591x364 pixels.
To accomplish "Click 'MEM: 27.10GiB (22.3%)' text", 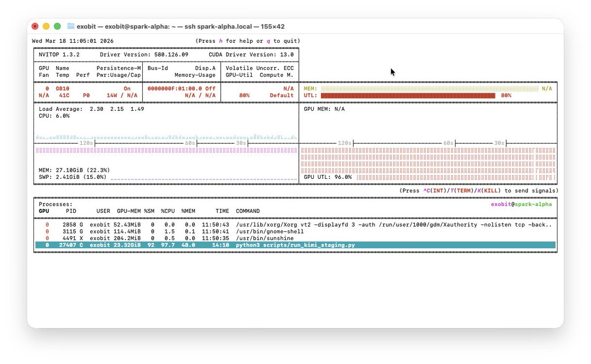I will pos(74,170).
